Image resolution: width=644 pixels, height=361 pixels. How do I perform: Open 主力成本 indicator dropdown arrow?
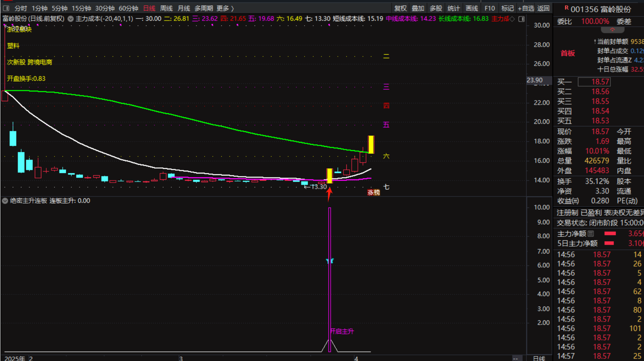tap(71, 19)
